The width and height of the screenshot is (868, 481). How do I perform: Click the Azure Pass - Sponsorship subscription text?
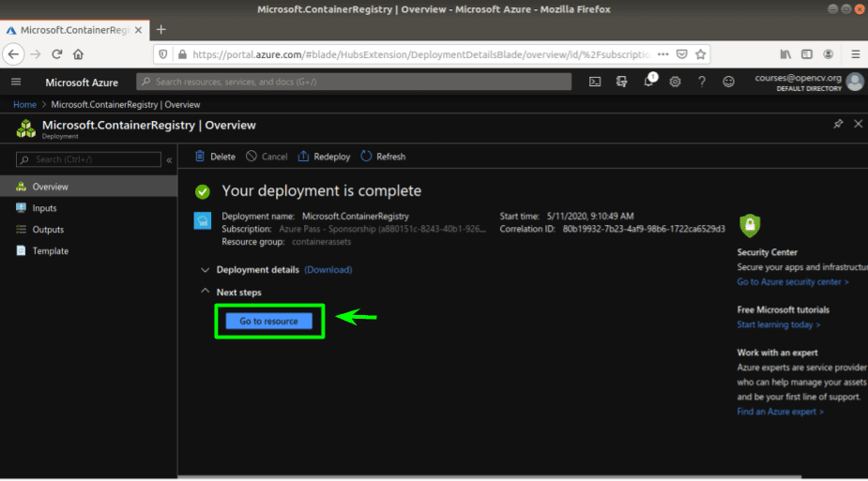382,229
